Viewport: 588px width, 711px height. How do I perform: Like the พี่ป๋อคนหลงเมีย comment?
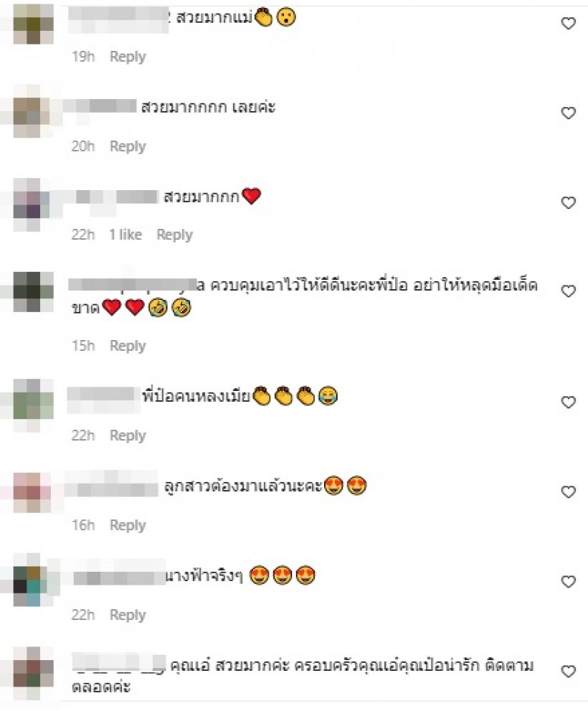[568, 402]
